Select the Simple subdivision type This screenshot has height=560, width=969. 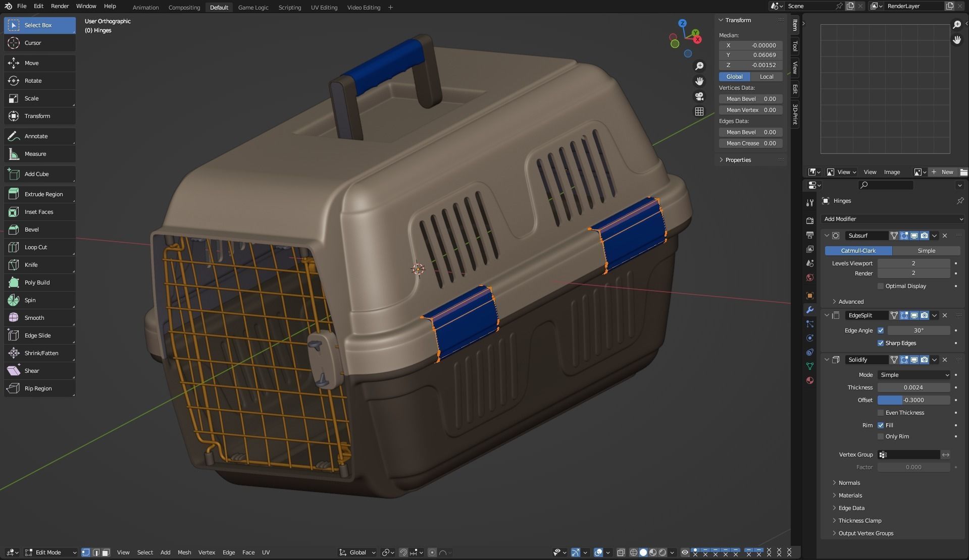926,251
